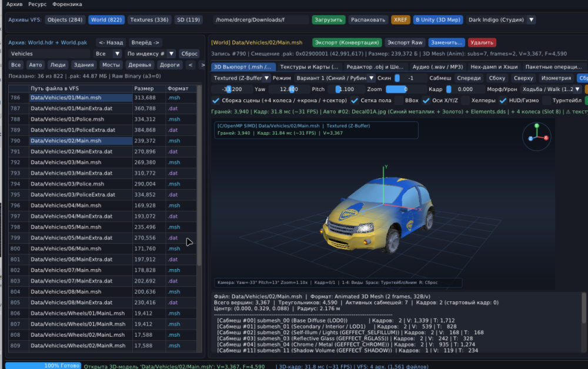
Task: Enable the BBox checkbox
Action: 399,100
